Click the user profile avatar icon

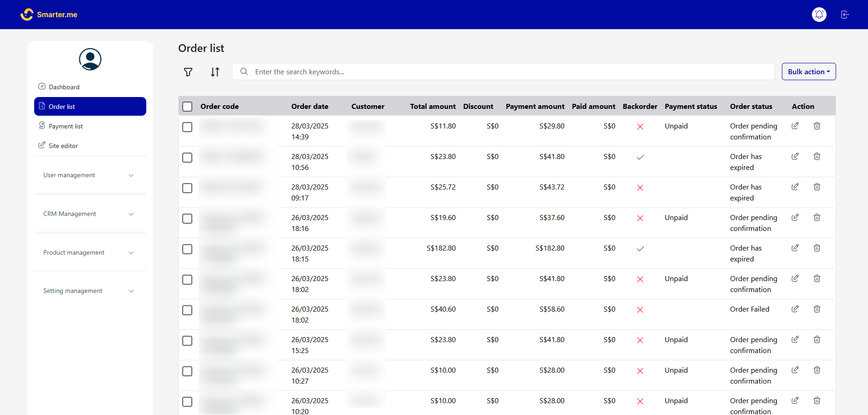click(90, 59)
